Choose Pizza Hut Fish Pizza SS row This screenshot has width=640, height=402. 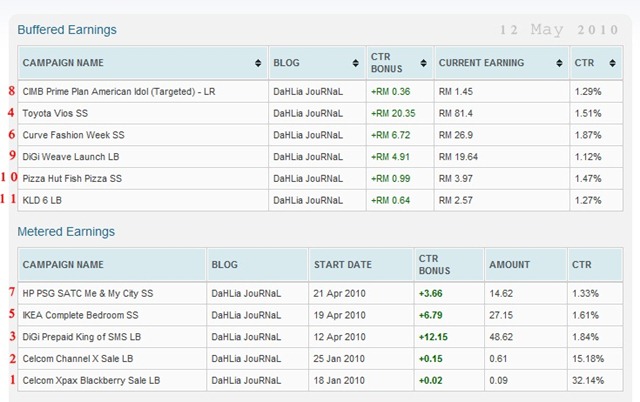pos(320,178)
